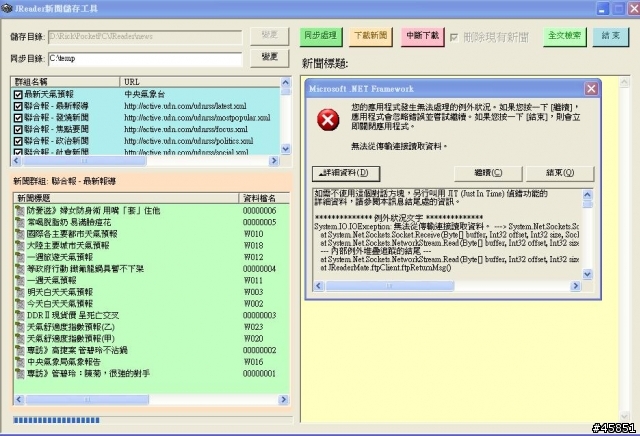The image size is (640, 436).
Task: Select the news title 專訪》管碧玲：陳菊，很強的對手
Action: tap(88, 374)
